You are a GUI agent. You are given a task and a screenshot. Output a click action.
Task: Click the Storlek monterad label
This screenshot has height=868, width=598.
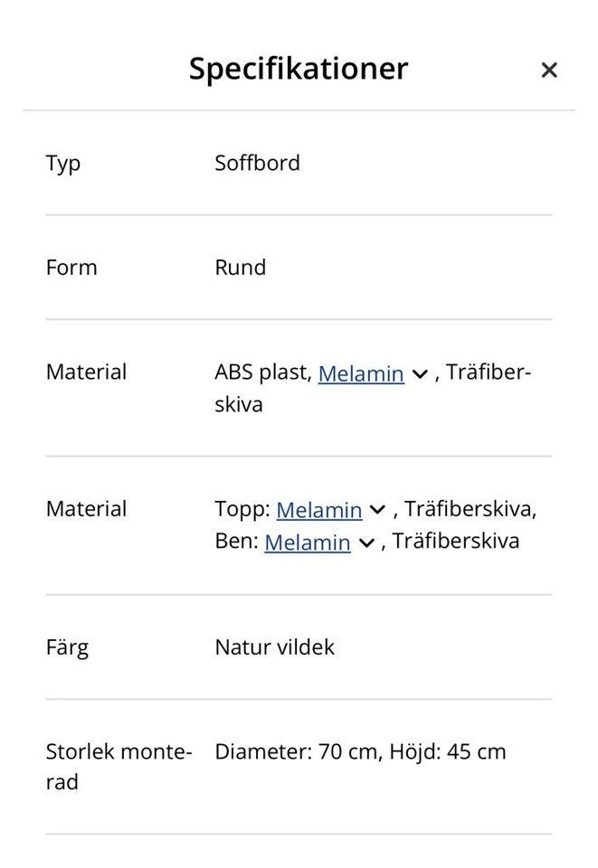point(118,766)
